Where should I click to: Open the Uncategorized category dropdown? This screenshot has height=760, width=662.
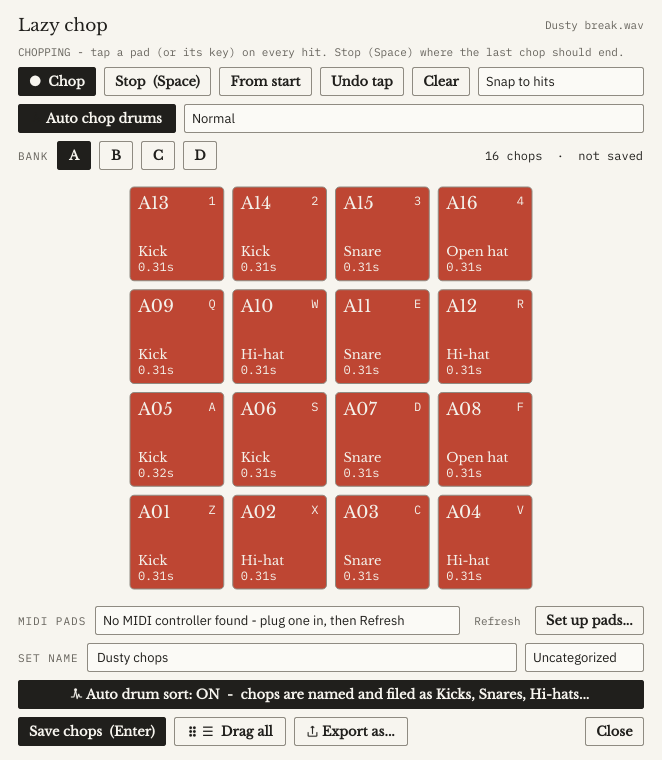click(x=584, y=658)
